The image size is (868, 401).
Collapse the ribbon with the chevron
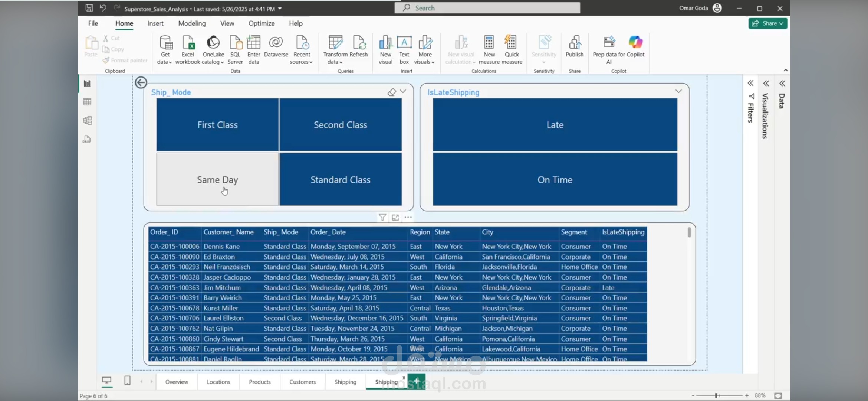point(785,70)
